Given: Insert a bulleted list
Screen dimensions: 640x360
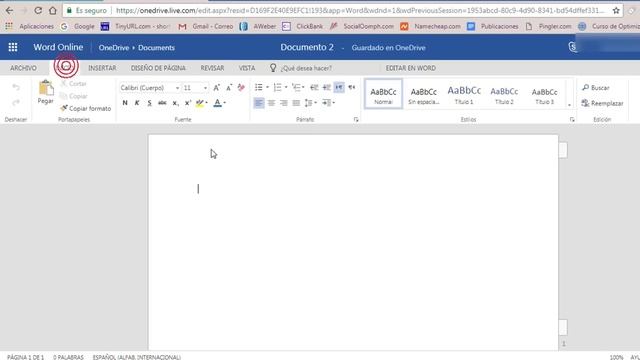Looking at the screenshot, I should click(259, 87).
